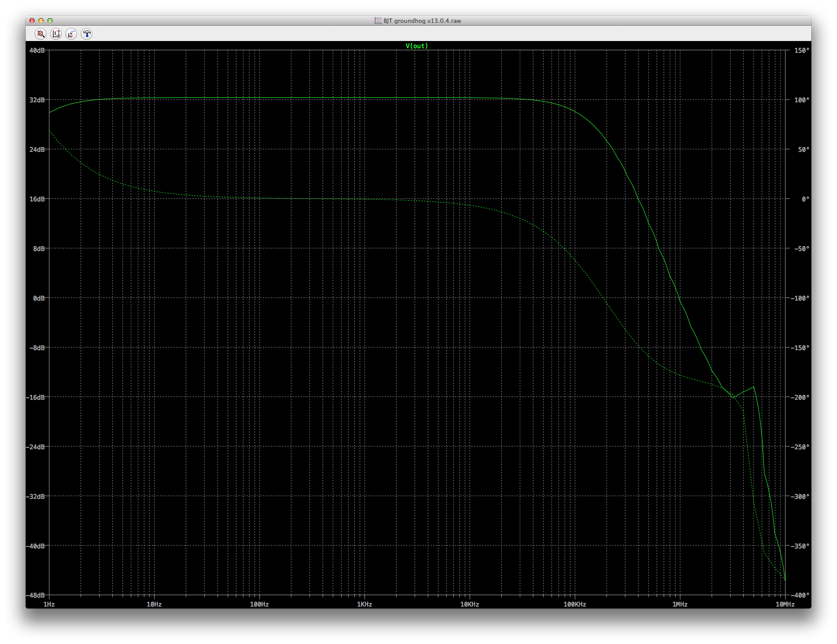The height and width of the screenshot is (644, 837).
Task: Click the -250° phase axis label
Action: (x=800, y=447)
